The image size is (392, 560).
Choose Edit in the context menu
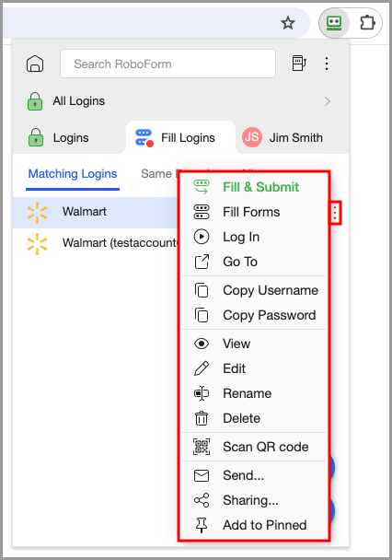[254, 368]
